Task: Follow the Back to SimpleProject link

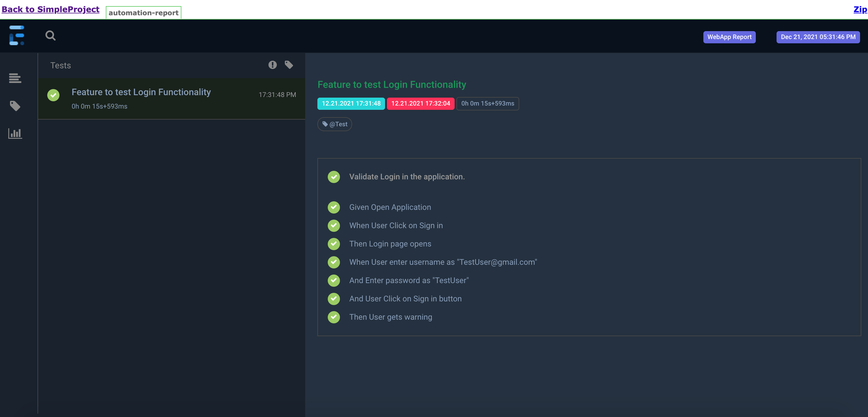Action: click(51, 9)
